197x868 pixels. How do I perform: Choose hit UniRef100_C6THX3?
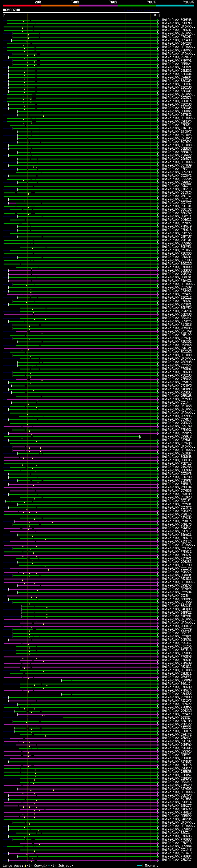click(177, 115)
